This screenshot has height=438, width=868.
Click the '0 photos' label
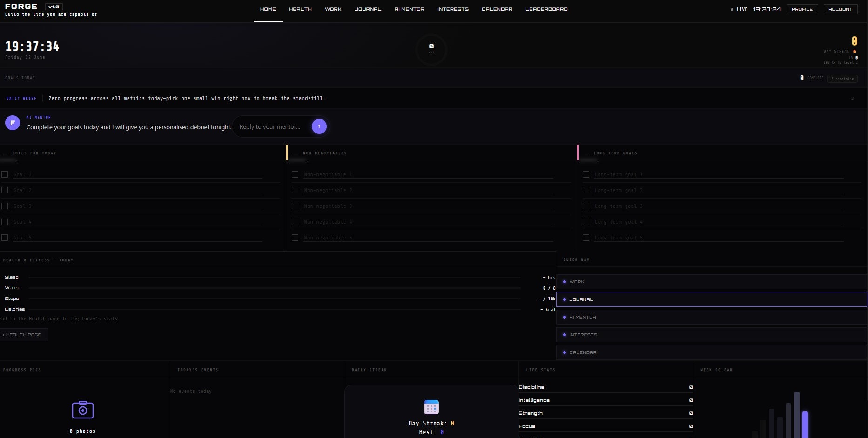tap(83, 431)
